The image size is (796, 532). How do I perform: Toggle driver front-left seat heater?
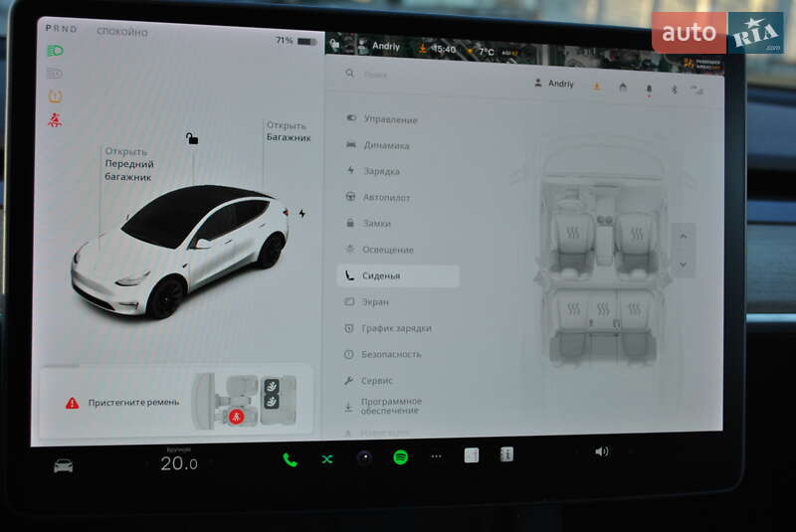coord(573,234)
